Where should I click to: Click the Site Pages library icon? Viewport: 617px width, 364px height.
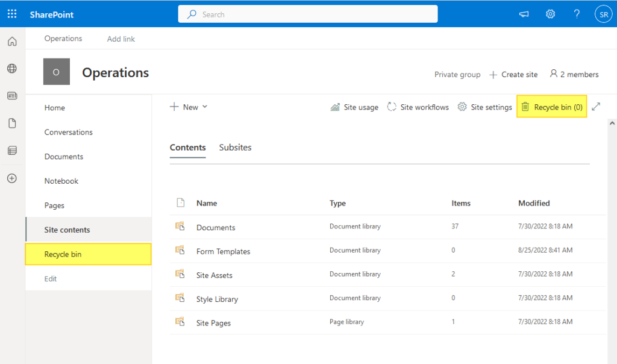click(180, 321)
